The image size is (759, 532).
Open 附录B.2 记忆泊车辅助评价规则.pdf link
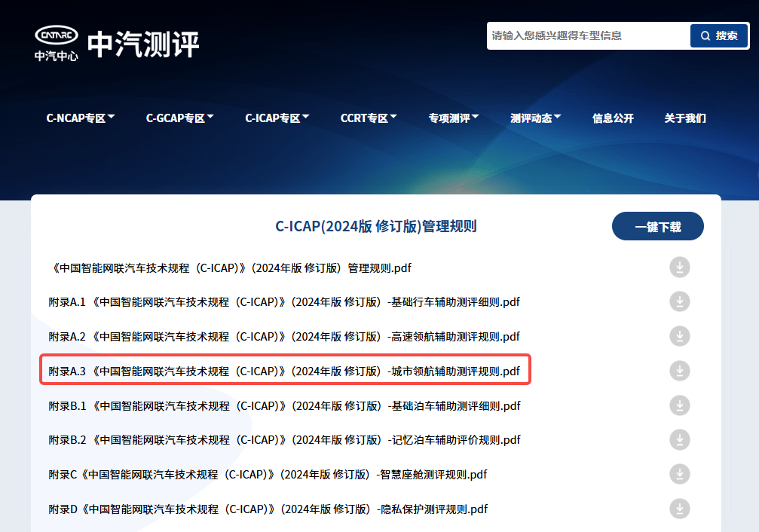coord(285,440)
